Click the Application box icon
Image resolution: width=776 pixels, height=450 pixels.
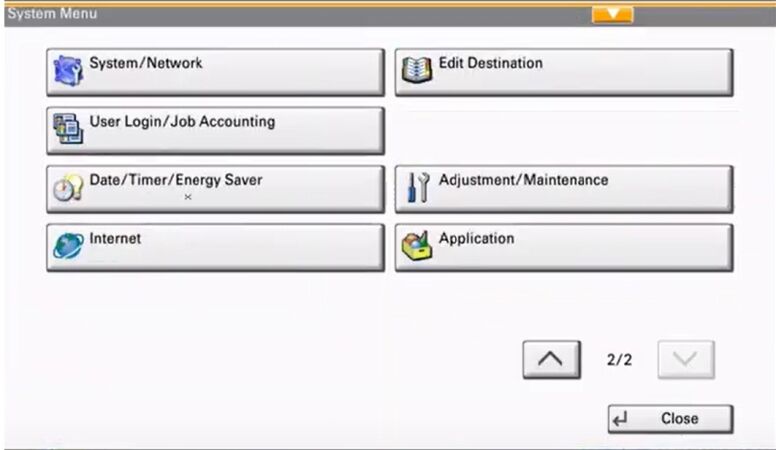tap(418, 246)
